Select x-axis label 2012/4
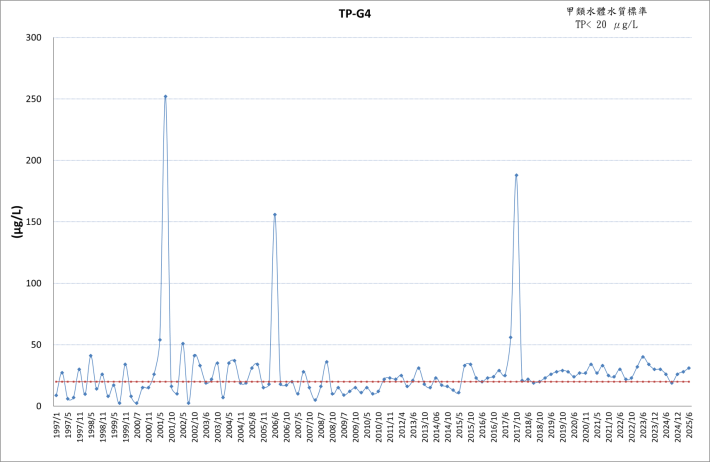 (402, 425)
